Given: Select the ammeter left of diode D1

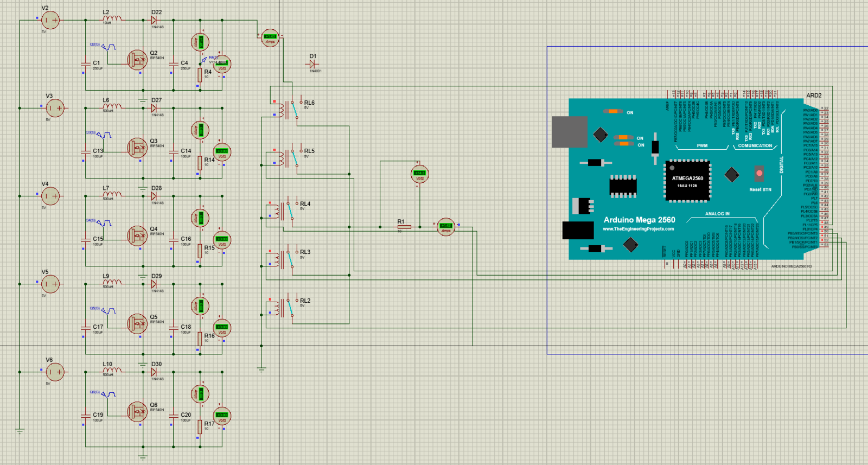Looking at the screenshot, I should click(270, 37).
